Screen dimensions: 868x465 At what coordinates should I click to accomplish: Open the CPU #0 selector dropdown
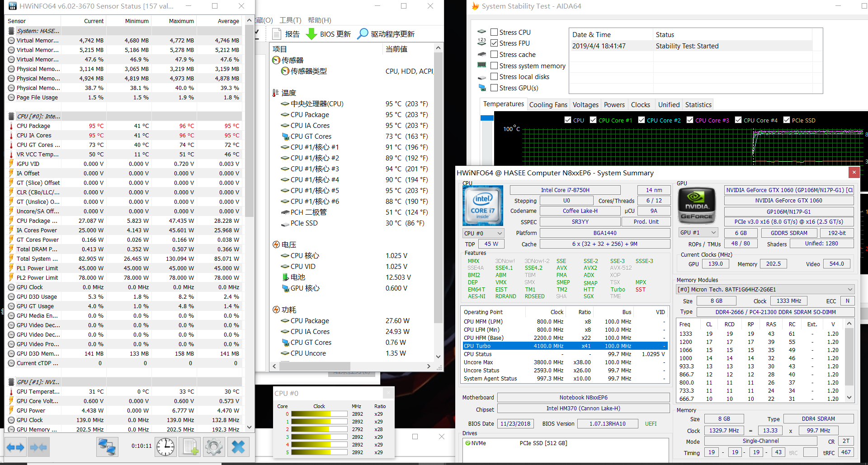[x=483, y=233]
